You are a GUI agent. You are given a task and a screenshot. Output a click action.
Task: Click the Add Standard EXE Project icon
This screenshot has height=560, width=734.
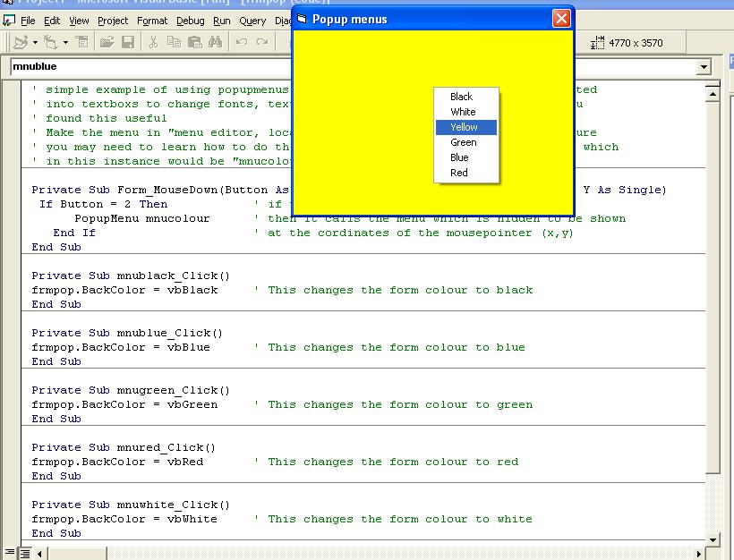click(21, 42)
